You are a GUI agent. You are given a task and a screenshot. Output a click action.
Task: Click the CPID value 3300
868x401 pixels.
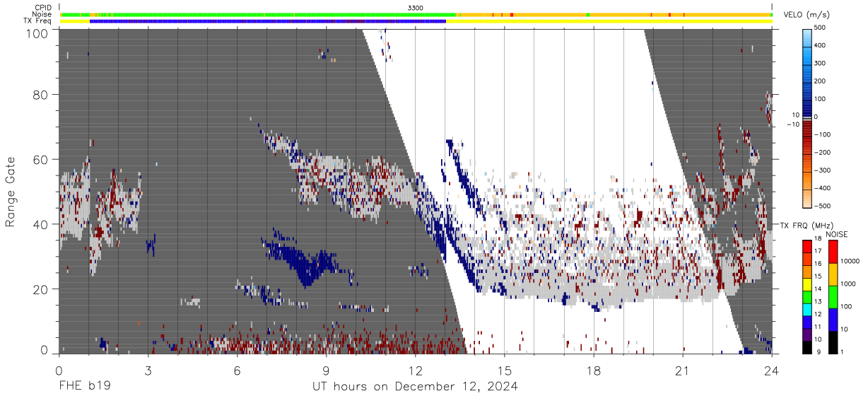pyautogui.click(x=416, y=8)
